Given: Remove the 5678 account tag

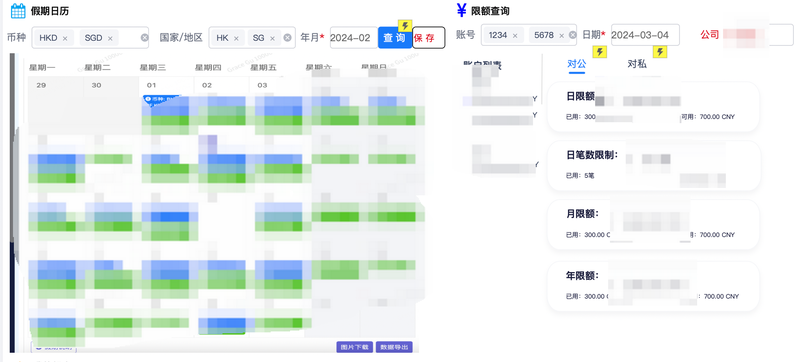Looking at the screenshot, I should tap(561, 35).
